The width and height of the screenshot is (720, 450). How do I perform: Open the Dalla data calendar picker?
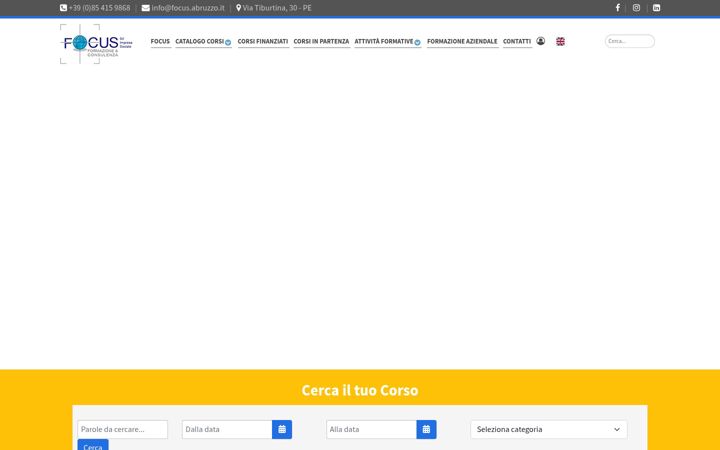click(282, 429)
